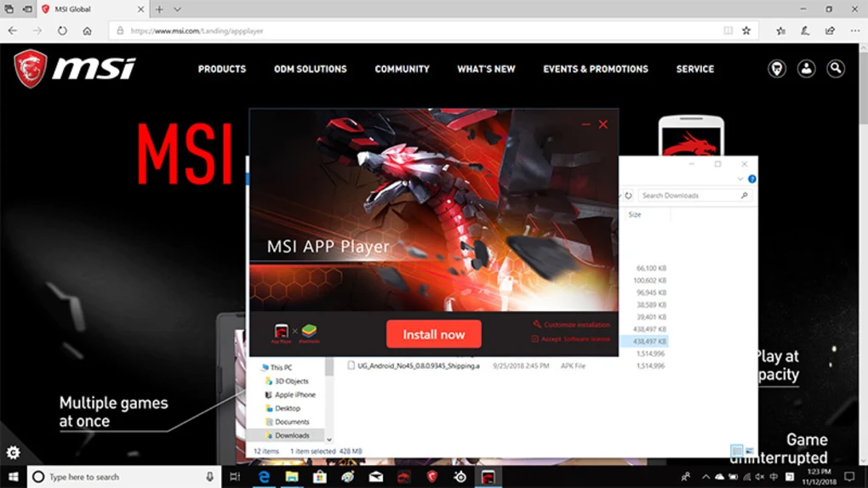Add page to favorites star

click(746, 31)
